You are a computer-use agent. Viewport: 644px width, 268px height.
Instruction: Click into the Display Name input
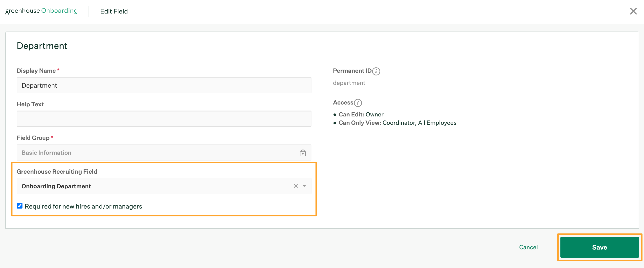click(x=164, y=85)
